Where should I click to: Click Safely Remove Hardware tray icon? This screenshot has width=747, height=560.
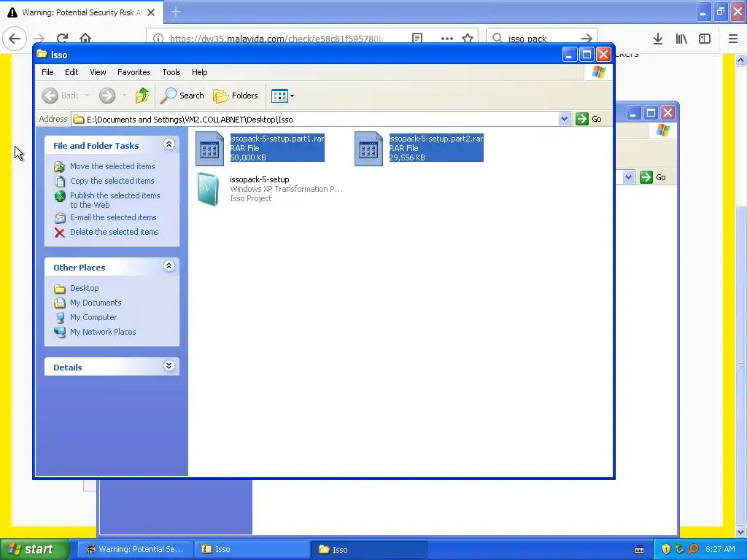point(679,549)
